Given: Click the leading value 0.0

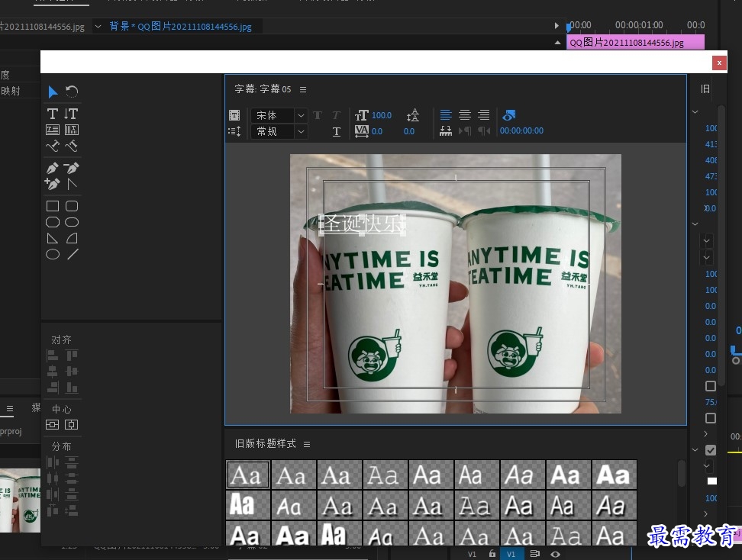Looking at the screenshot, I should tap(409, 131).
